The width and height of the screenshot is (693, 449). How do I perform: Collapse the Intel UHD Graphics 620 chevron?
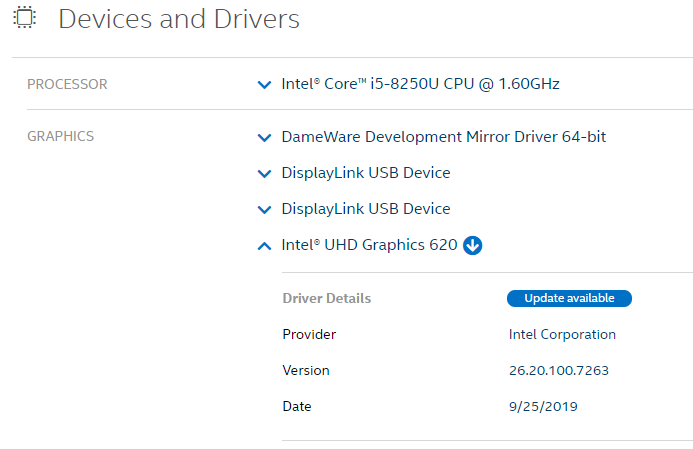click(x=264, y=246)
